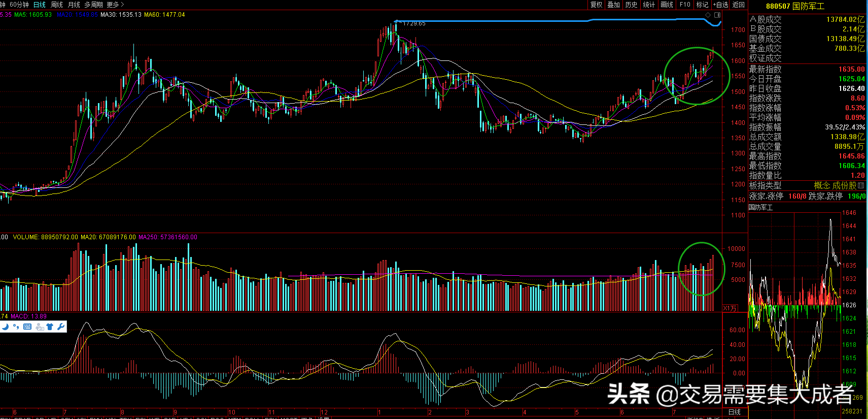
Task: Click the 复权 button
Action: (x=597, y=5)
